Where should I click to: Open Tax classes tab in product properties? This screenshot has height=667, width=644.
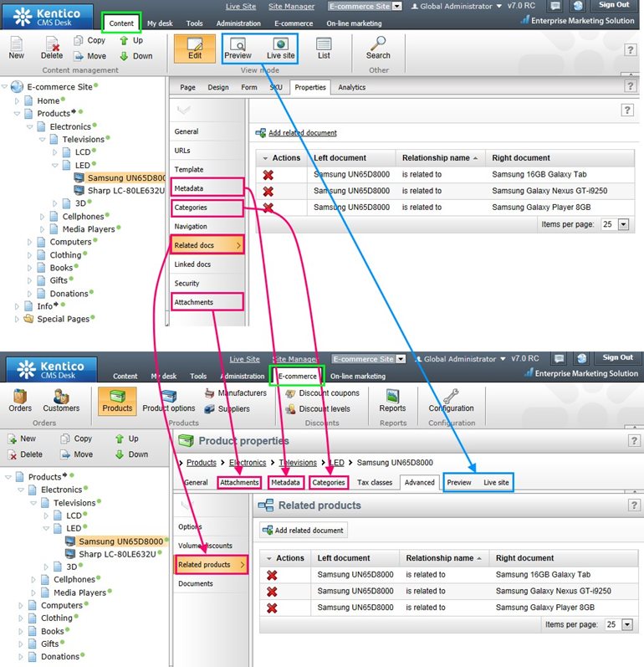click(x=375, y=482)
